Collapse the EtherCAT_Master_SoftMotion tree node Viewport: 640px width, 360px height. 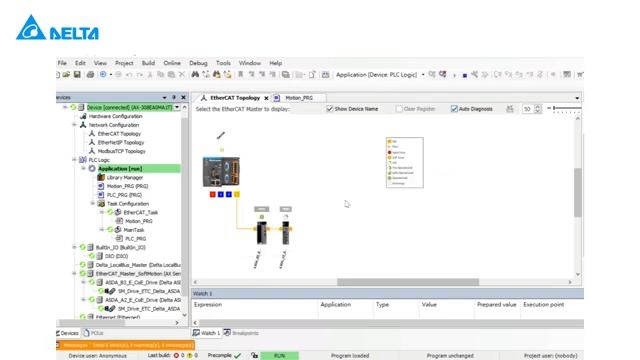[x=75, y=273]
